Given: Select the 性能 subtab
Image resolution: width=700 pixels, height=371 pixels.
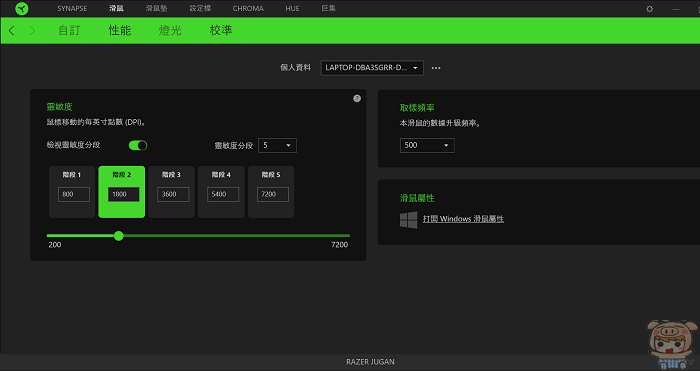Looking at the screenshot, I should pyautogui.click(x=120, y=31).
